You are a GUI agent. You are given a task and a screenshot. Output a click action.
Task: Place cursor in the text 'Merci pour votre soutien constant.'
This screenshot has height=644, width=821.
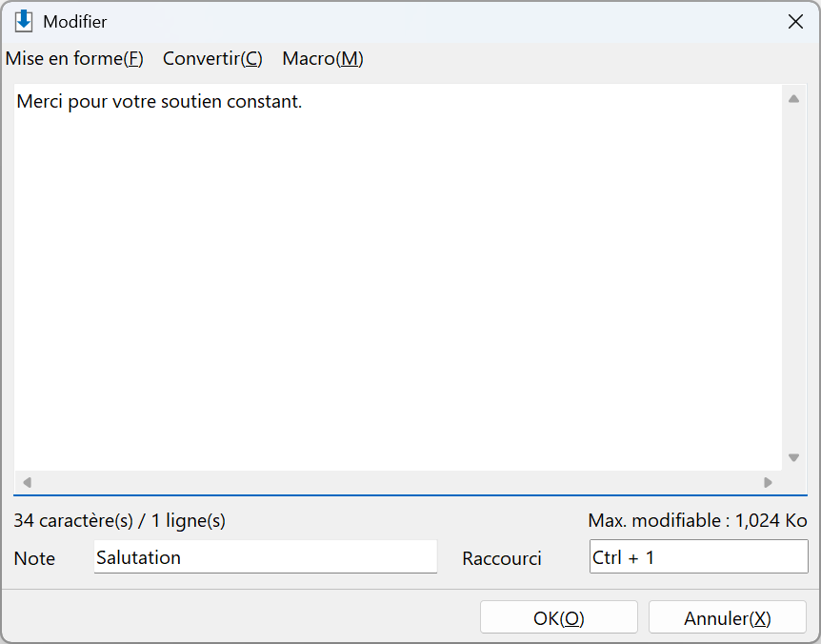pos(159,101)
